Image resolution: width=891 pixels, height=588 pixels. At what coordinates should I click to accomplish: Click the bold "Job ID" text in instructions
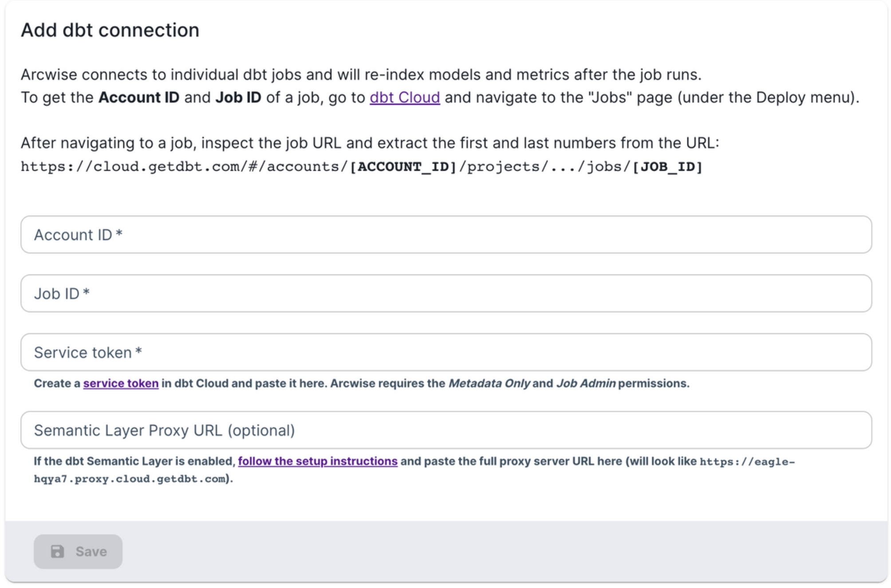[x=238, y=97]
